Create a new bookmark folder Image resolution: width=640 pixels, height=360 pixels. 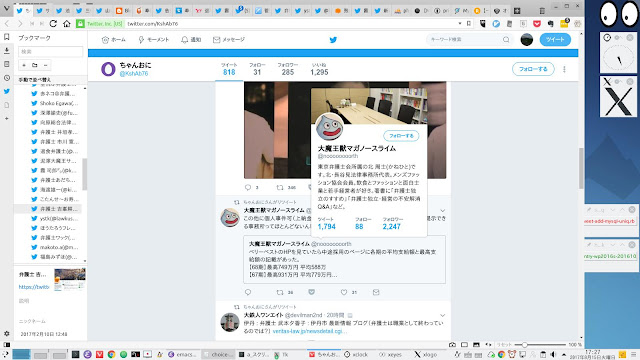pyautogui.click(x=35, y=65)
